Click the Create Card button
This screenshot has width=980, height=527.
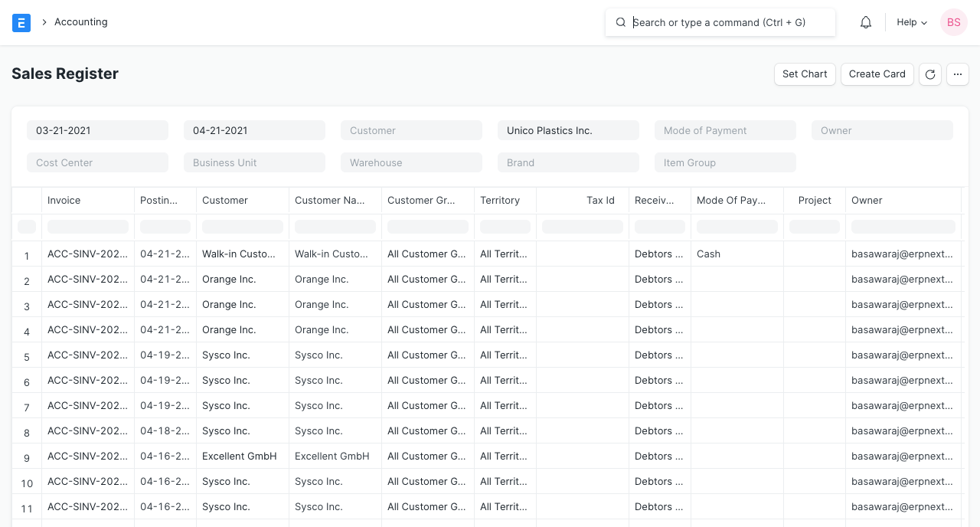[x=877, y=74]
